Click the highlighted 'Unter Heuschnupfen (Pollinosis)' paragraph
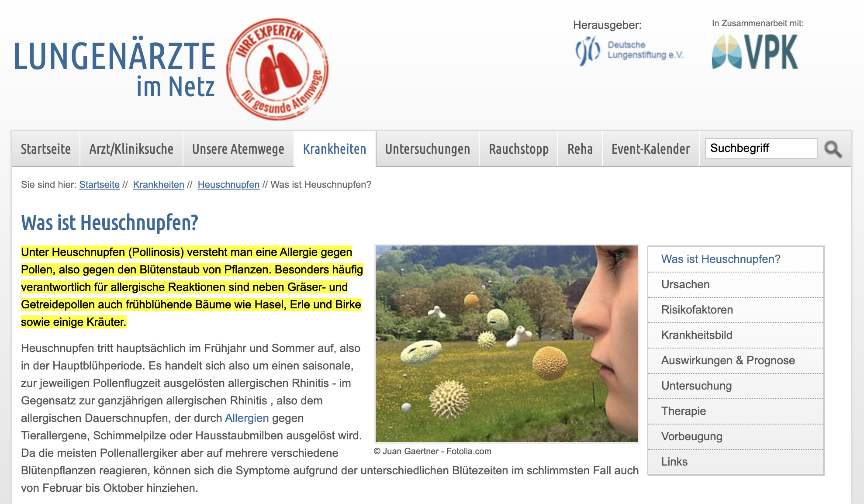Image resolution: width=864 pixels, height=504 pixels. click(192, 287)
